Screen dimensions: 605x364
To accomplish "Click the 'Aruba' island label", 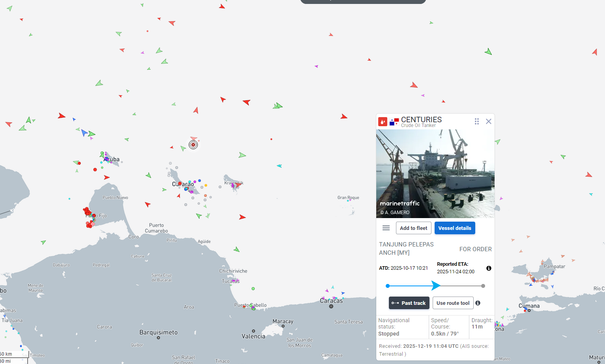I will (112, 159).
